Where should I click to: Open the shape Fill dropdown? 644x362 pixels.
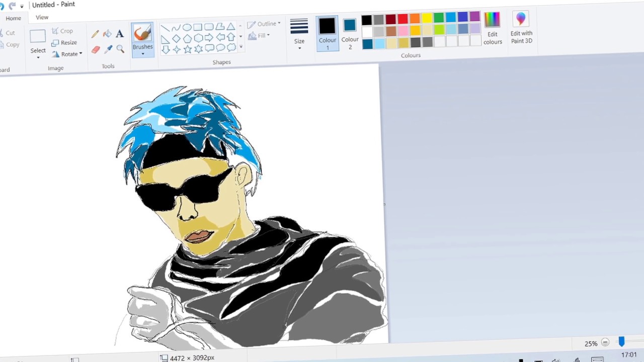pos(259,36)
